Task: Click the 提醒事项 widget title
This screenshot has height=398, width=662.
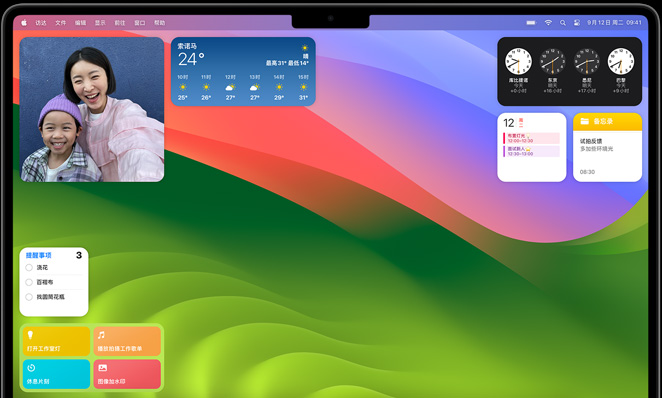Action: [38, 255]
